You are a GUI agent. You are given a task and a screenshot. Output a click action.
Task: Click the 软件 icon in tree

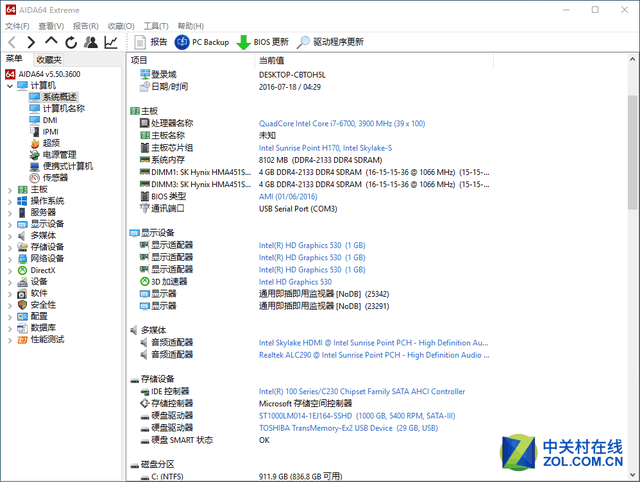[x=22, y=293]
